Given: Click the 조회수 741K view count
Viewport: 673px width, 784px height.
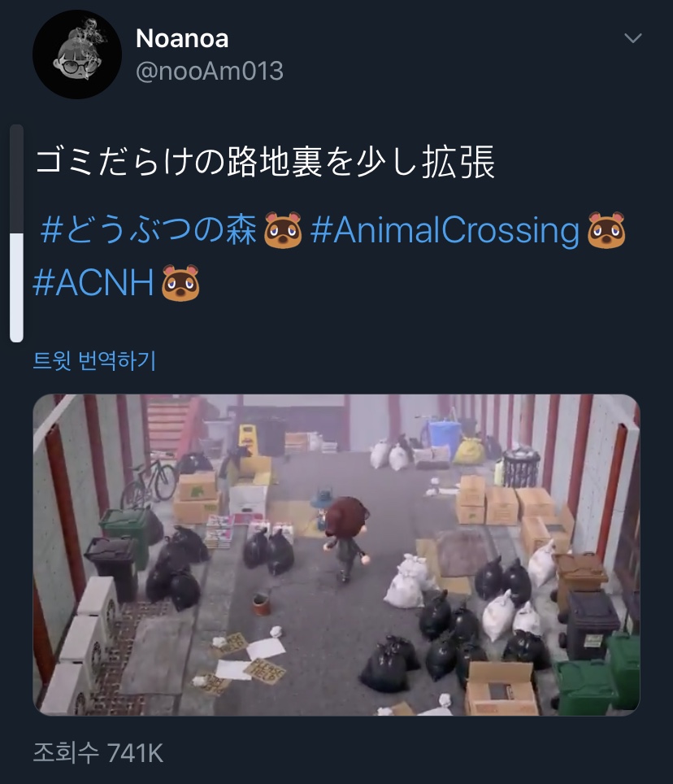Looking at the screenshot, I should pyautogui.click(x=98, y=752).
